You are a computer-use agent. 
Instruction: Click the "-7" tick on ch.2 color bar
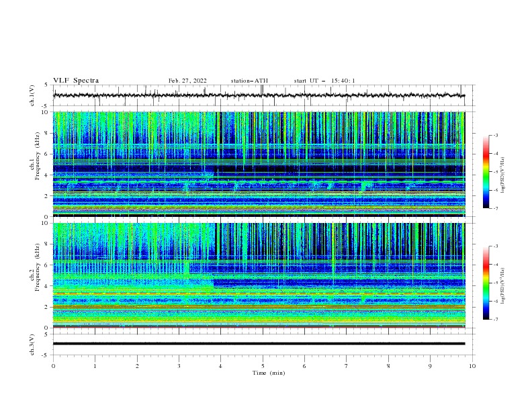[495, 319]
